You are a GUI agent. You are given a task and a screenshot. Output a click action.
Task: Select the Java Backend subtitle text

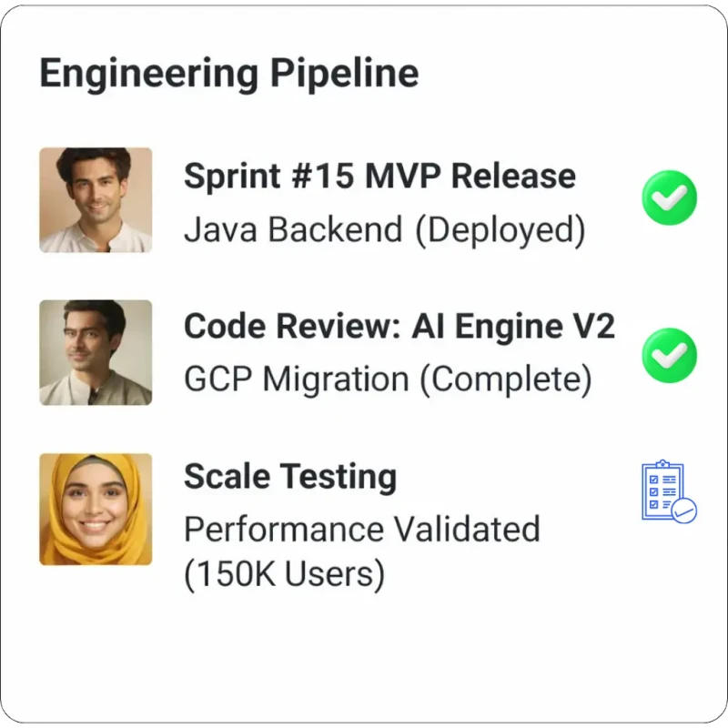[x=292, y=230]
